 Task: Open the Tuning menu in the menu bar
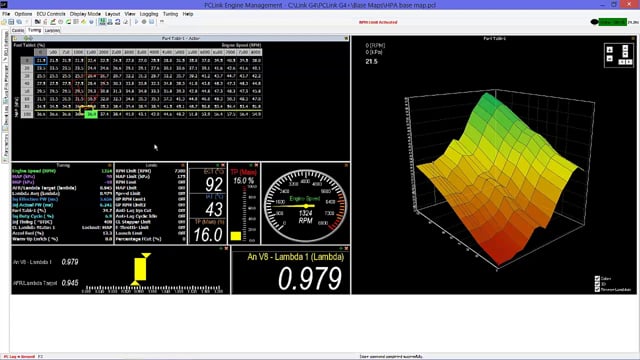[x=170, y=14]
